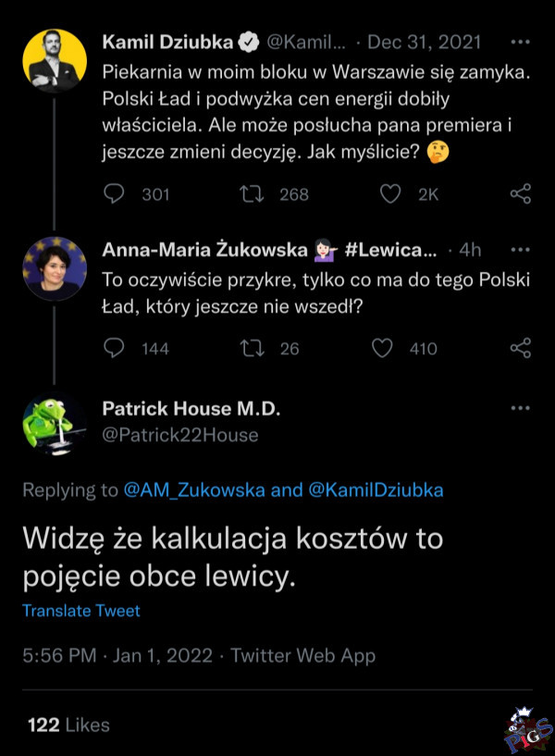Viewport: 555px width, 756px height.
Task: View Kamil Dziubka's profile picture
Action: coord(55,62)
